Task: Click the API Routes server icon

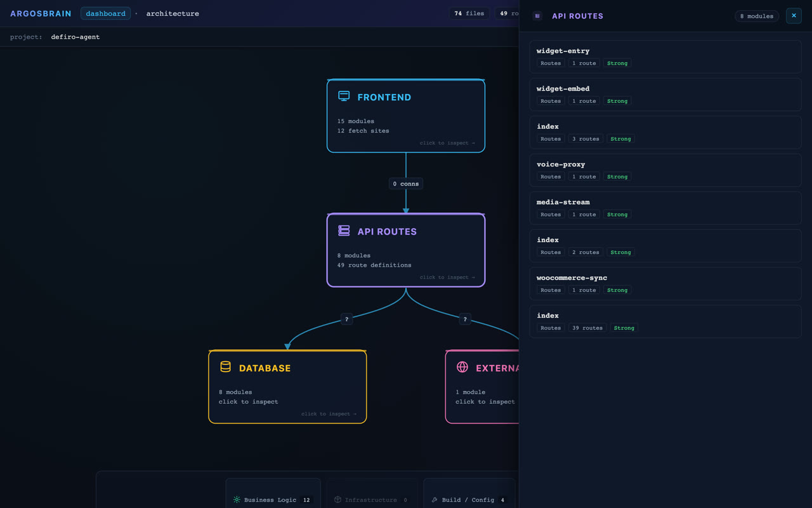Action: point(344,231)
